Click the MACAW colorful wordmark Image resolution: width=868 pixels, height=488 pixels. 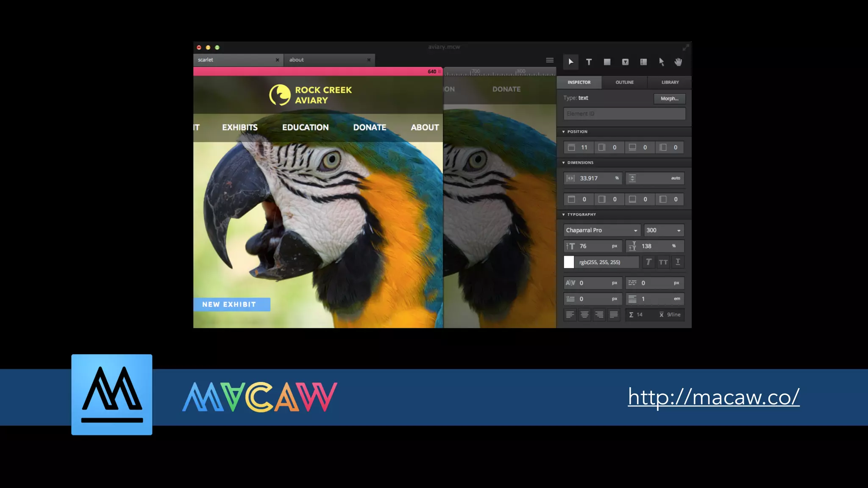pos(260,397)
